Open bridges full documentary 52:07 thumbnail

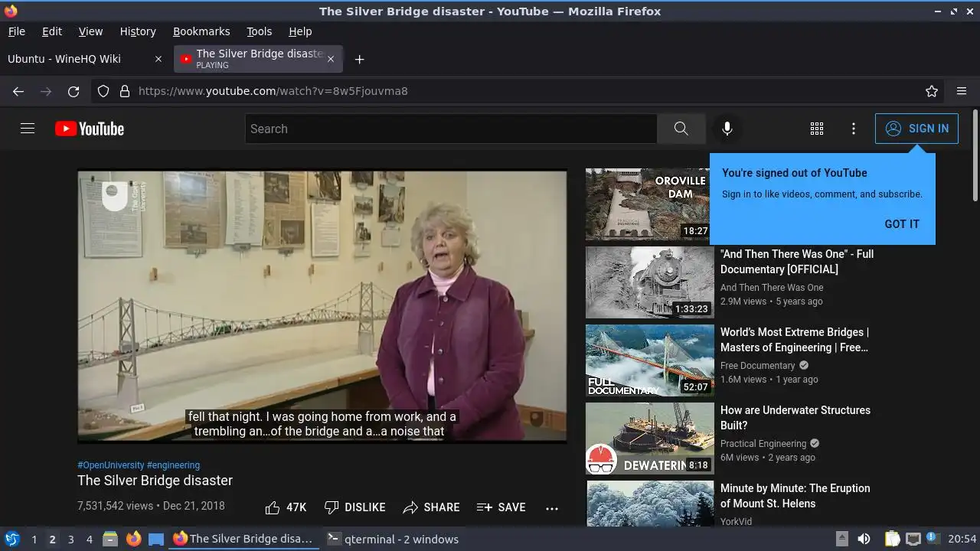649,360
